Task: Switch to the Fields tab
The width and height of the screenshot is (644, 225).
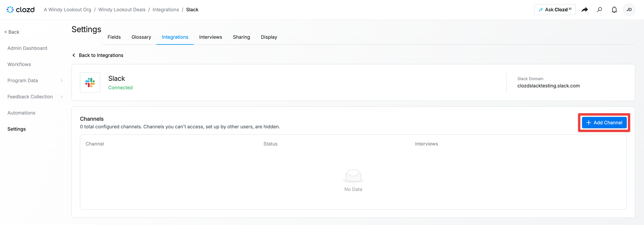Action: pos(114,37)
